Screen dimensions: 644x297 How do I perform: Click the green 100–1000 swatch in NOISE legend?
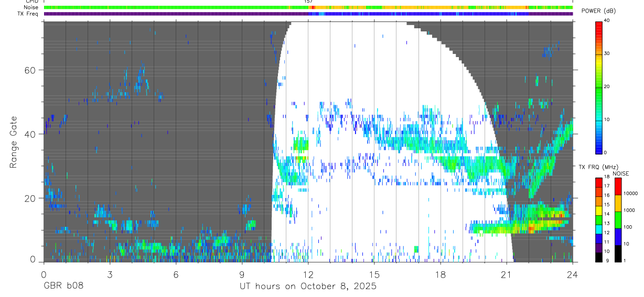click(x=618, y=220)
